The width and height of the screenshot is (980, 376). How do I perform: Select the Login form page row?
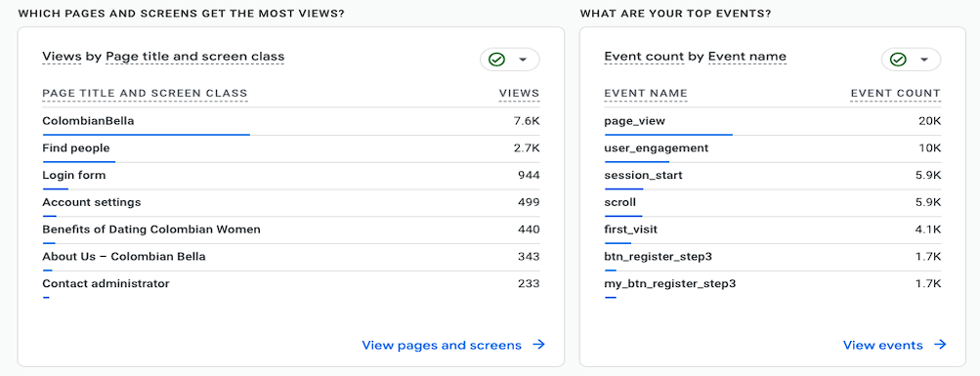pyautogui.click(x=290, y=176)
